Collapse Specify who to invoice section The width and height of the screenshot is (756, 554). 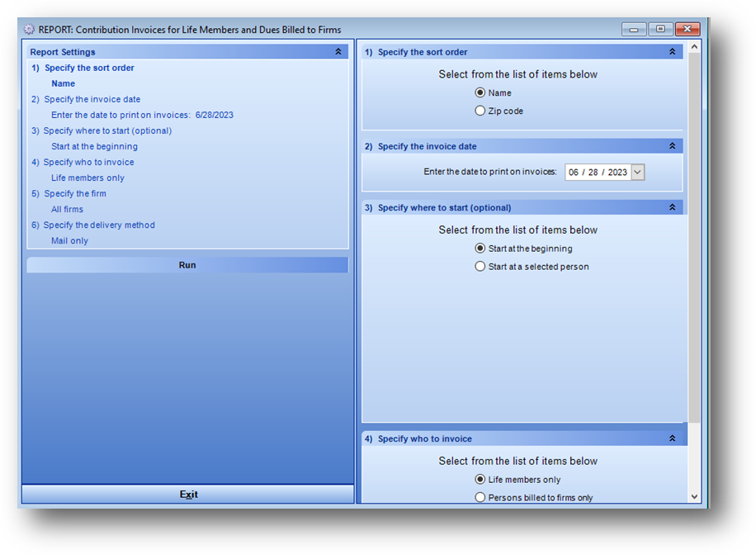672,438
